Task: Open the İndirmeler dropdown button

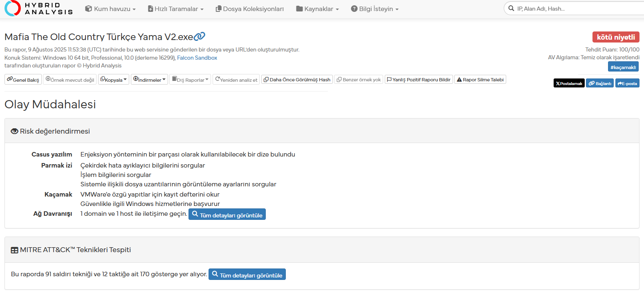Action: click(x=149, y=80)
